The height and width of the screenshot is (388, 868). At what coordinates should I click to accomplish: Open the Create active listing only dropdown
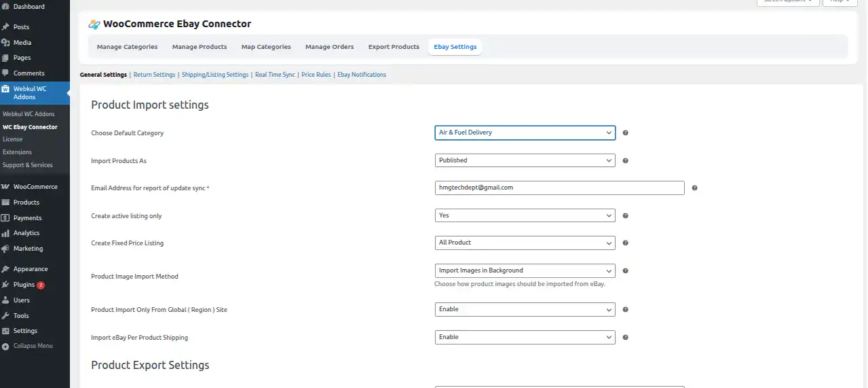pyautogui.click(x=525, y=215)
